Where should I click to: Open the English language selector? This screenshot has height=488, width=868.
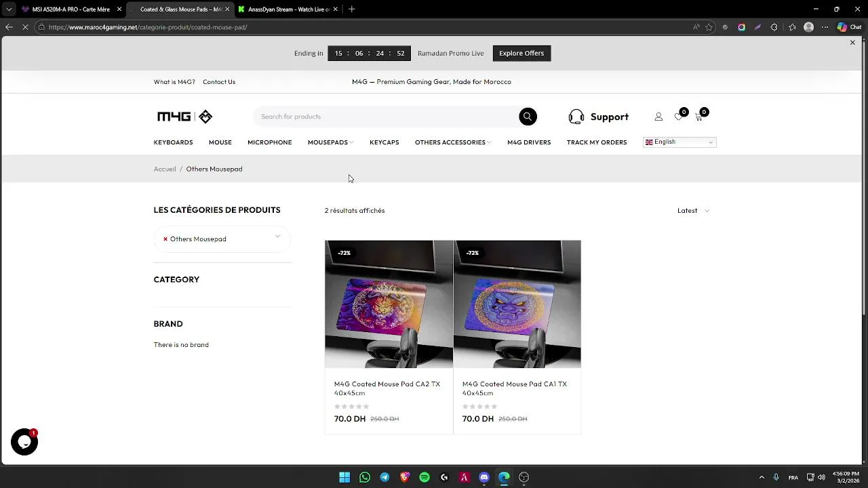click(679, 142)
